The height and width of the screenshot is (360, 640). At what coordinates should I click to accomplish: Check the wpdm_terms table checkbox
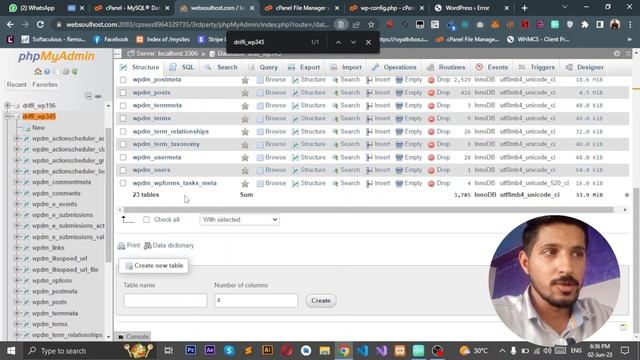click(123, 119)
